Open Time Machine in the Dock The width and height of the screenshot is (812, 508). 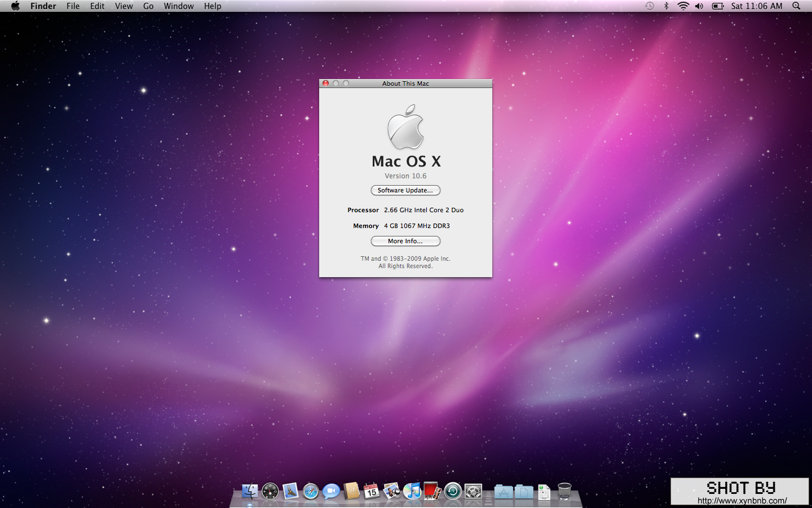[x=453, y=491]
